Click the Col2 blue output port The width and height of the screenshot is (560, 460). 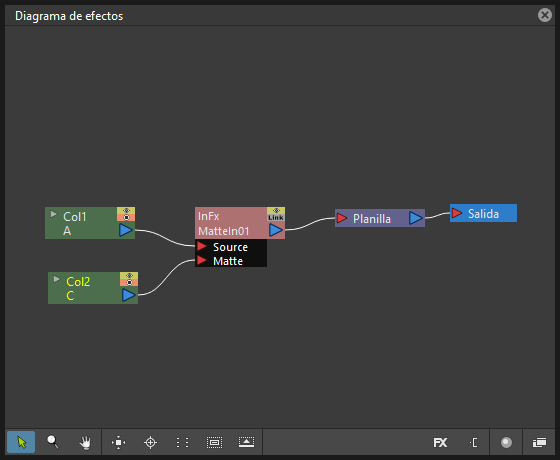(x=129, y=295)
